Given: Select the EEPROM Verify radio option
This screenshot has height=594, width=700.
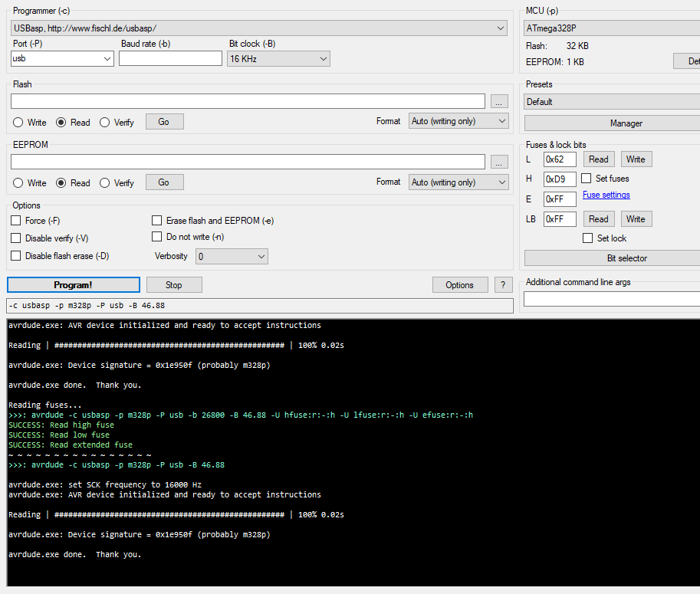Looking at the screenshot, I should click(105, 183).
